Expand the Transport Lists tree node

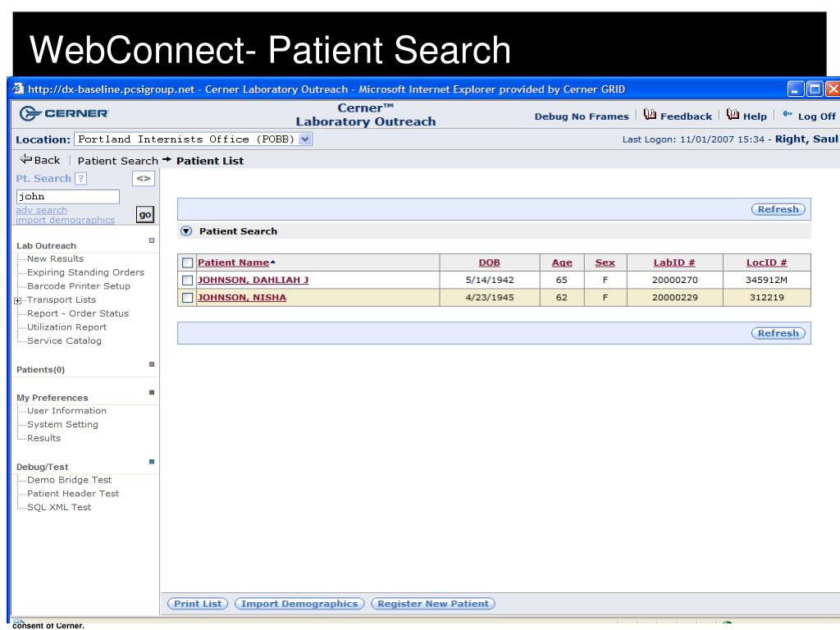point(18,300)
